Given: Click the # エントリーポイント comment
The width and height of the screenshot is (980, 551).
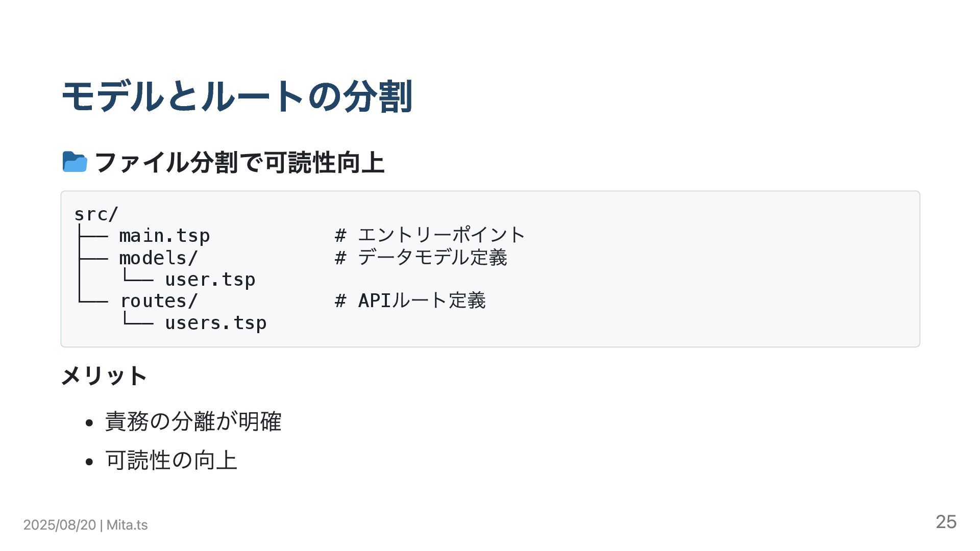Looking at the screenshot, I should click(430, 235).
